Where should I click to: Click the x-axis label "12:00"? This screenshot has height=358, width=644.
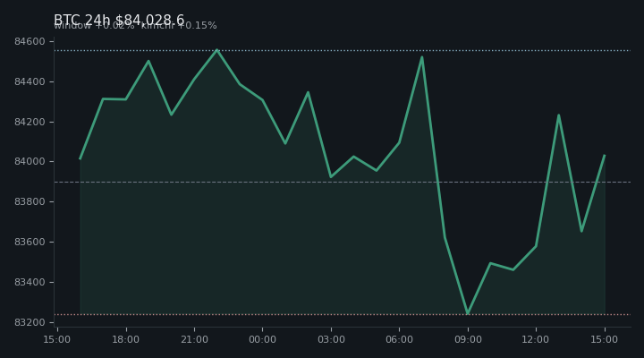coord(536,339)
